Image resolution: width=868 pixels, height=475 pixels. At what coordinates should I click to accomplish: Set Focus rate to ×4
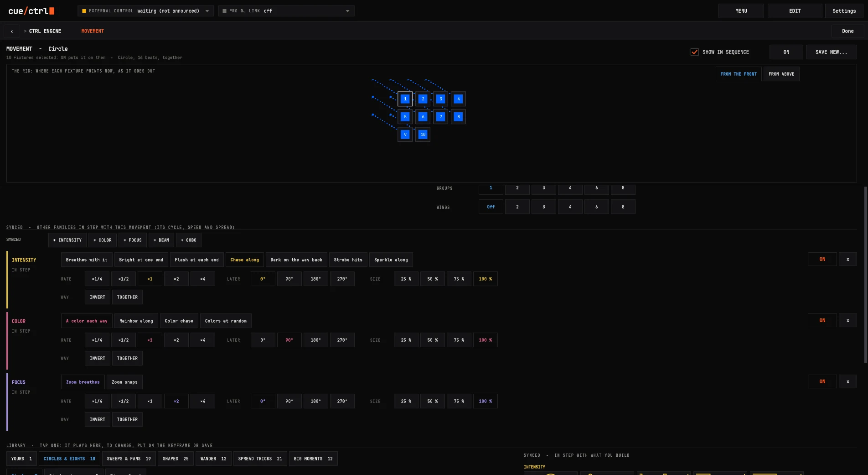point(202,401)
